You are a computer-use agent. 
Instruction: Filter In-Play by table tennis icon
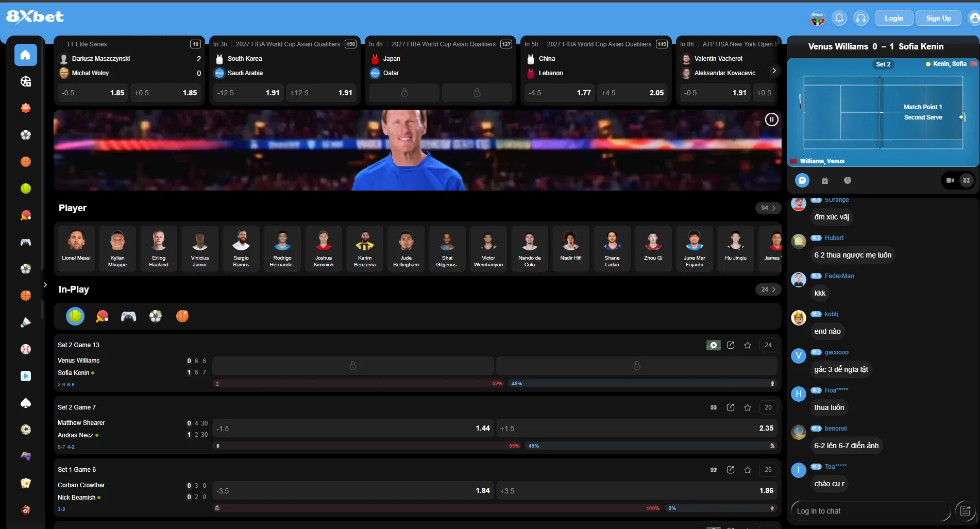[102, 316]
